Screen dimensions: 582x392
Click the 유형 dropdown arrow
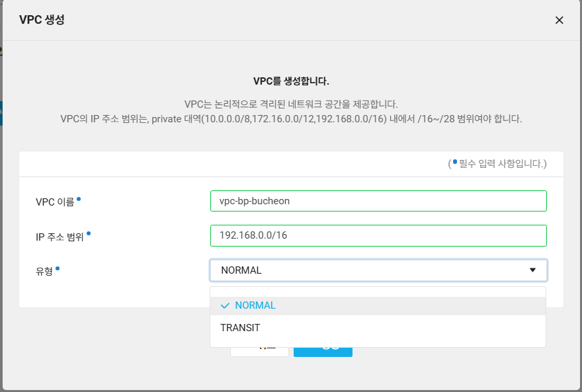click(532, 270)
